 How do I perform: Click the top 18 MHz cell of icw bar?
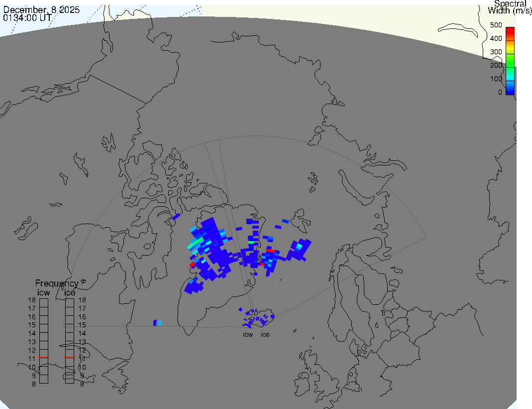tap(44, 303)
